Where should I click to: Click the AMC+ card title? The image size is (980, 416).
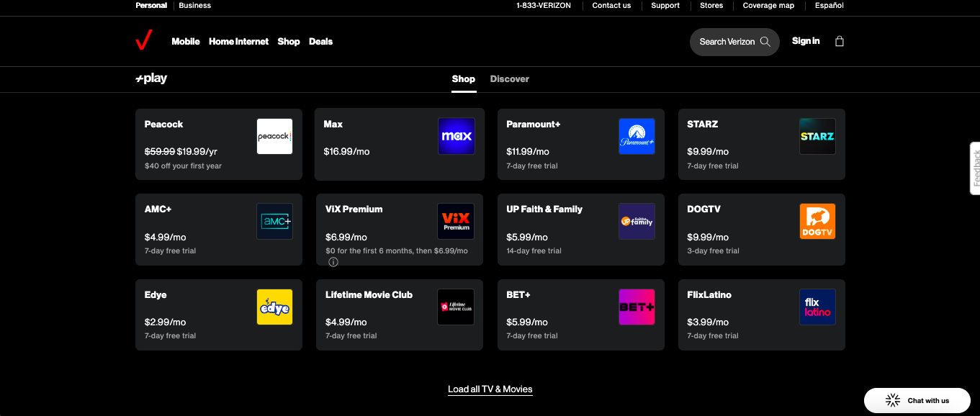pos(158,209)
